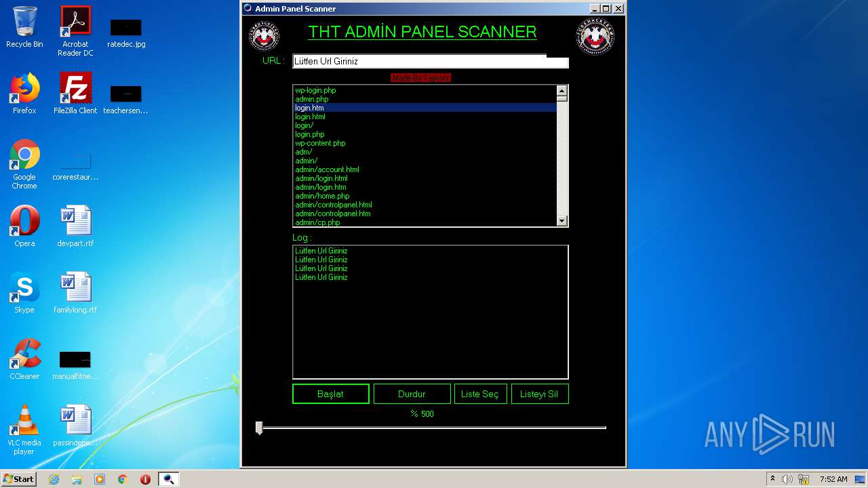Click the Liste Seç button
The image size is (868, 488).
click(x=480, y=394)
